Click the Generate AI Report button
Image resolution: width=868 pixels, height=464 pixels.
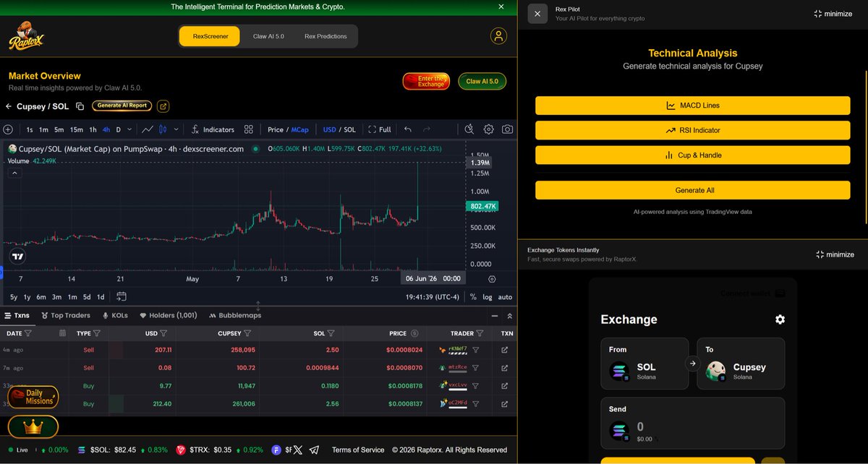point(122,106)
